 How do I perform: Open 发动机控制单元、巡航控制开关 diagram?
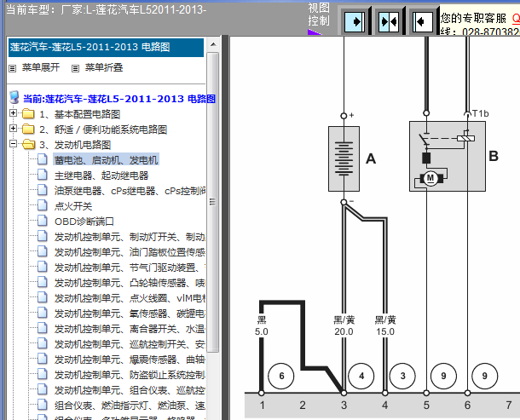pyautogui.click(x=130, y=344)
